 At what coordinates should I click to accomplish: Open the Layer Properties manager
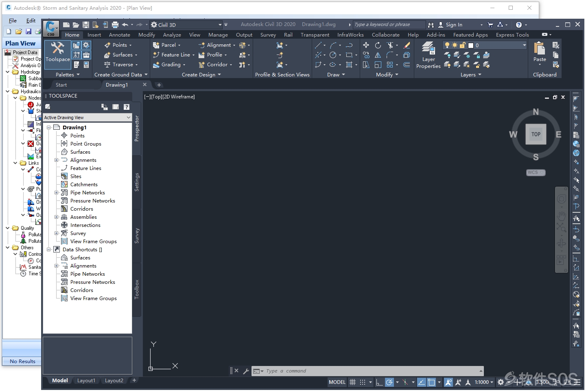[x=428, y=55]
